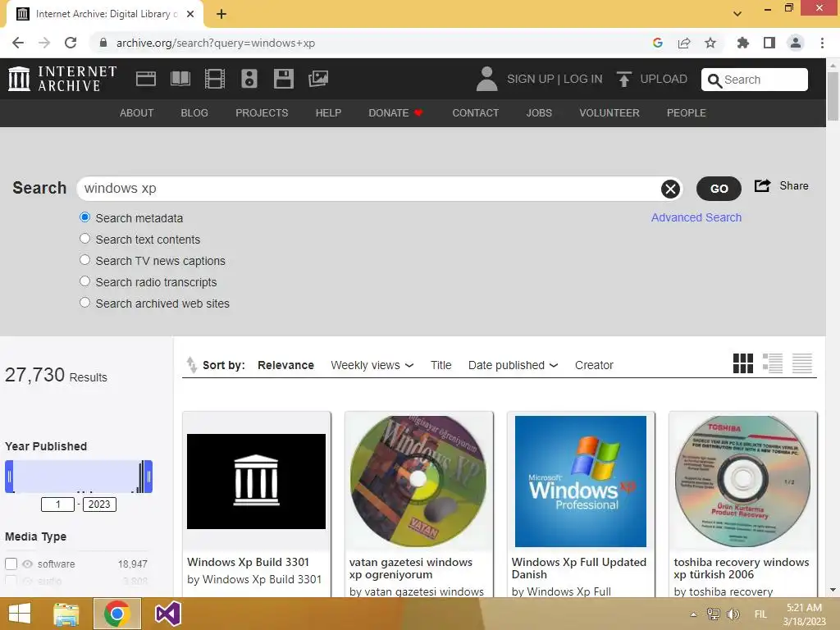Click the upload arrow icon
Image resolution: width=840 pixels, height=630 pixels.
click(623, 80)
